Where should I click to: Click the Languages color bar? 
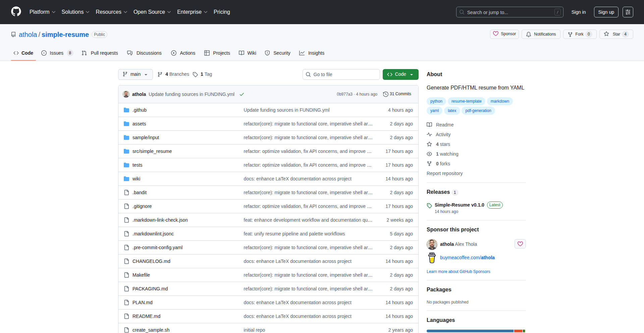[x=476, y=331]
